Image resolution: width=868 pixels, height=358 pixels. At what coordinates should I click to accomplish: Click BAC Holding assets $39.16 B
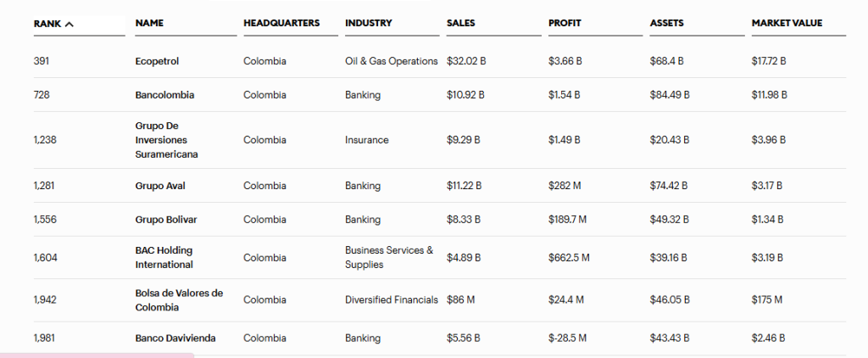pyautogui.click(x=669, y=258)
